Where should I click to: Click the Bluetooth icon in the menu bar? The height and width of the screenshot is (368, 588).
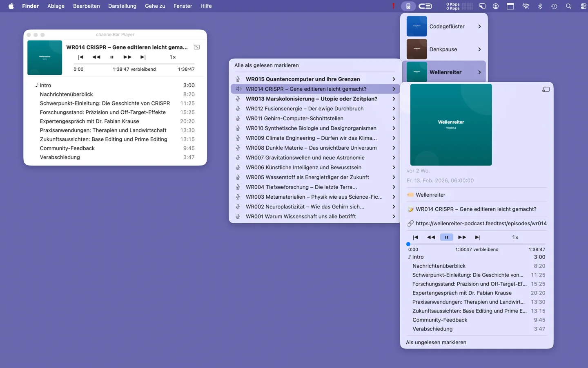540,6
